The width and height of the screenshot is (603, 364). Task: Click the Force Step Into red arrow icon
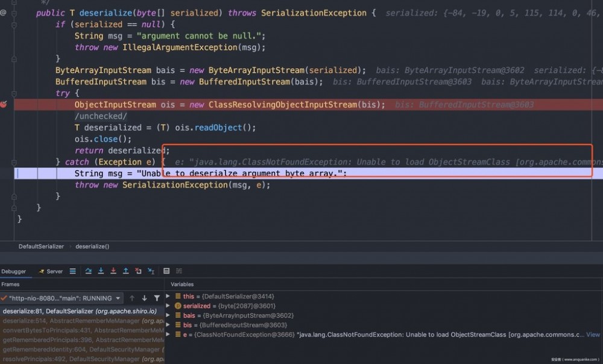tap(113, 271)
